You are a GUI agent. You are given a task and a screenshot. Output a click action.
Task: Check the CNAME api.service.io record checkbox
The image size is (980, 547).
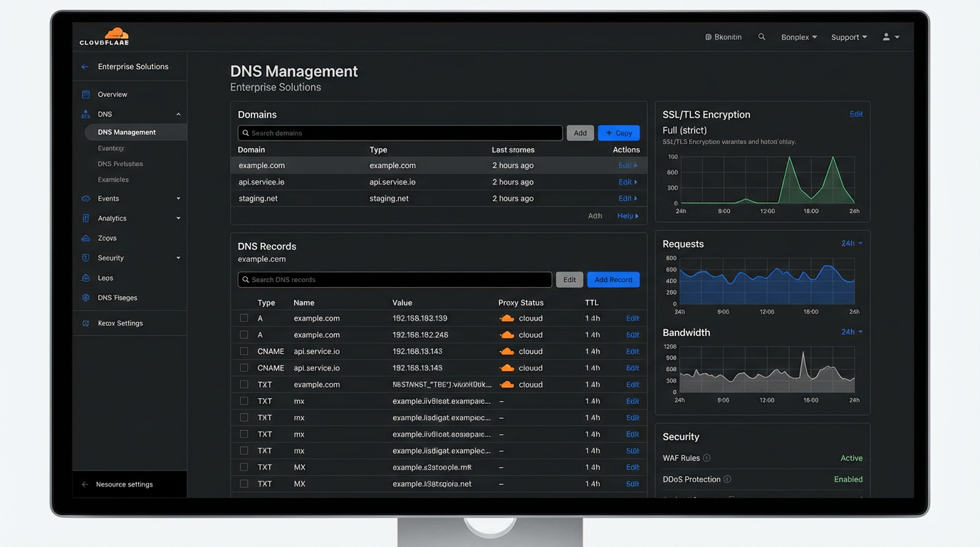tap(244, 351)
